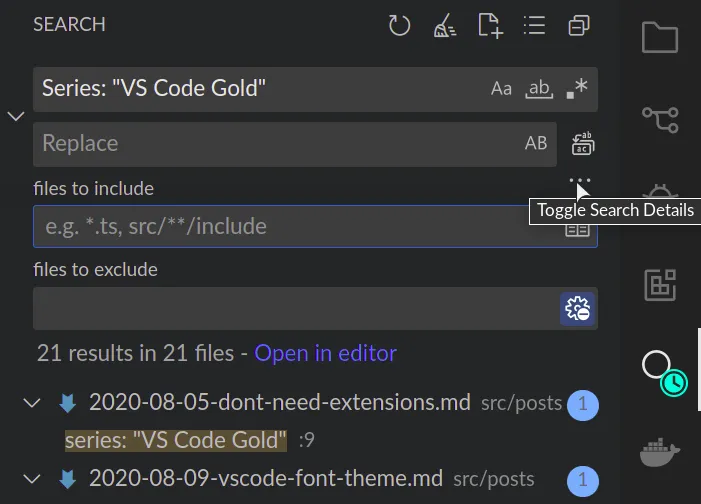Image resolution: width=701 pixels, height=504 pixels.
Task: Click markdown file icon of vscode-font-theme.md
Action: coord(68,479)
